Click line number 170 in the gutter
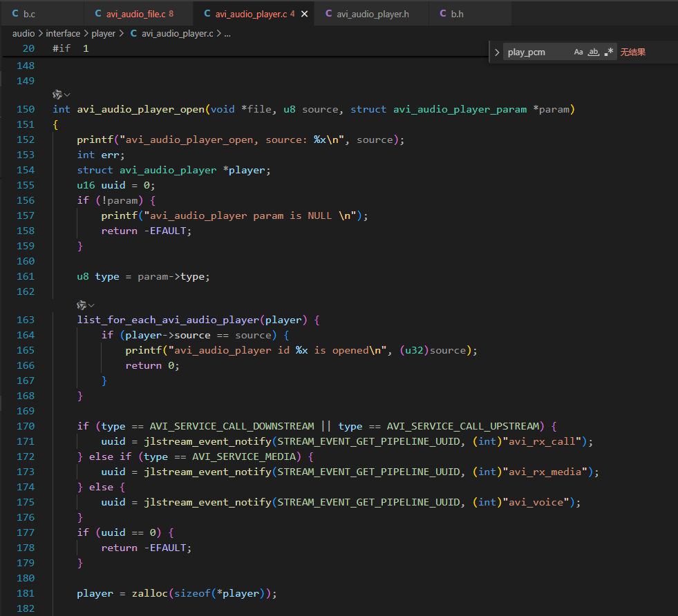Viewport: 678px width, 616px height. pyautogui.click(x=26, y=426)
